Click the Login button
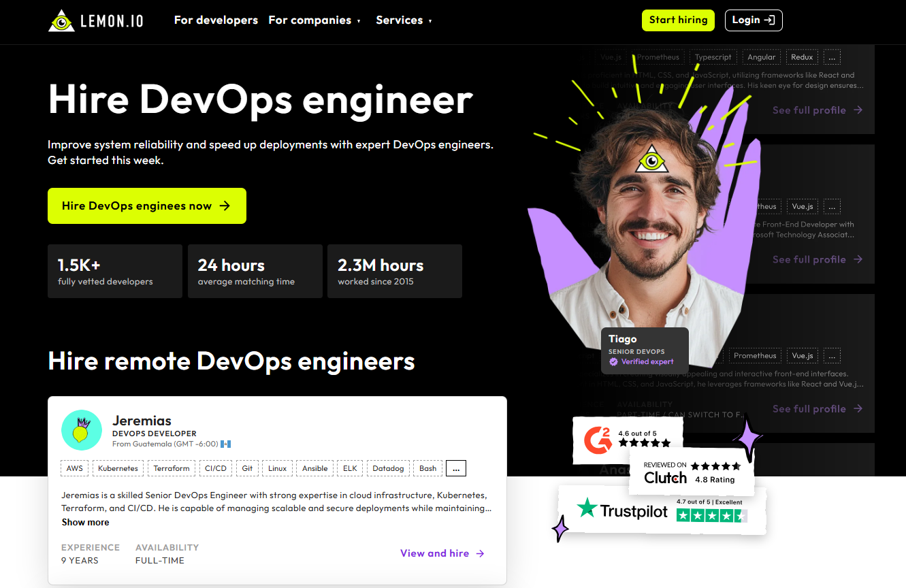Viewport: 906px width, 588px height. pos(753,20)
